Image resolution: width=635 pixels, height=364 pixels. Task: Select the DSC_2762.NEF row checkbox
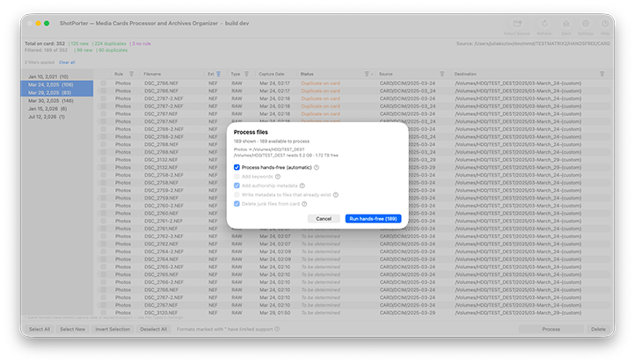(104, 244)
